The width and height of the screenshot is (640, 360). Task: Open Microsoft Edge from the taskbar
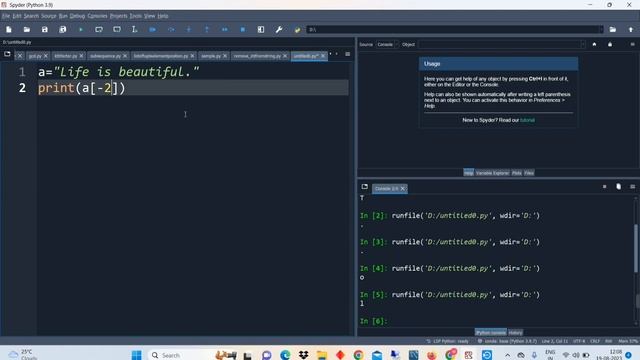point(285,355)
